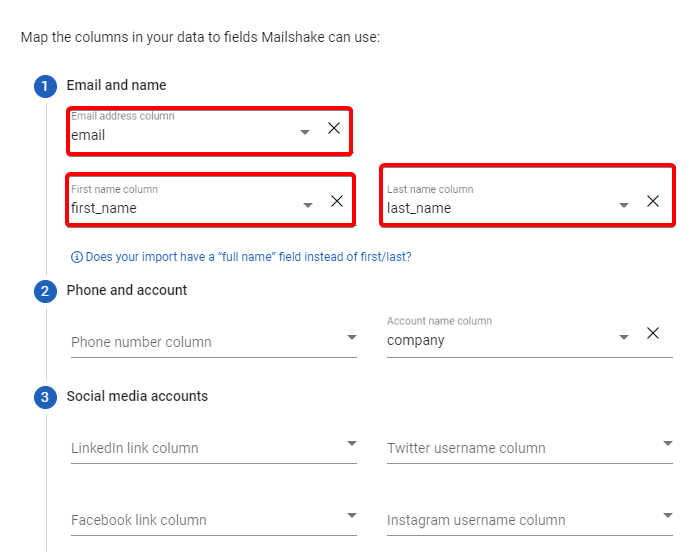Click the 'Map the columns in your data' instruction text
This screenshot has width=697, height=552.
200,37
